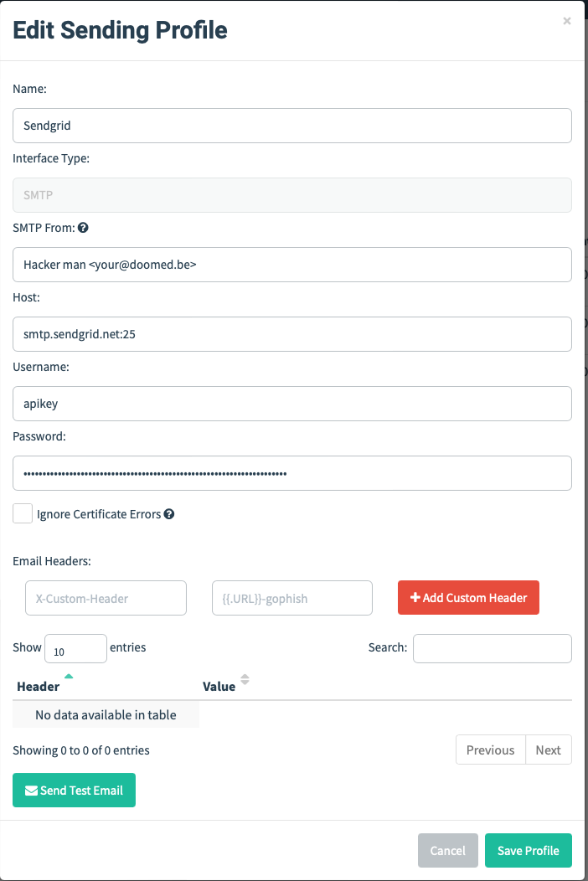Click the Value column sort arrows
588x881 pixels.
245,680
